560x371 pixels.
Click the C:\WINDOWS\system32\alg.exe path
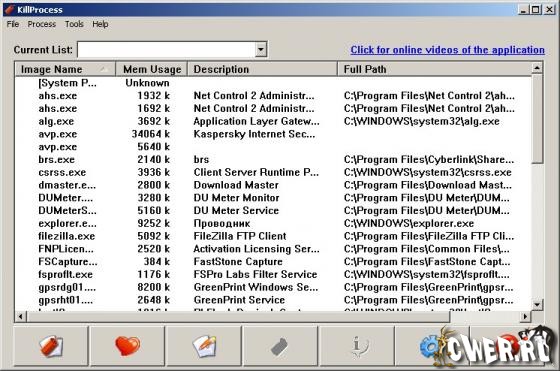click(x=422, y=121)
